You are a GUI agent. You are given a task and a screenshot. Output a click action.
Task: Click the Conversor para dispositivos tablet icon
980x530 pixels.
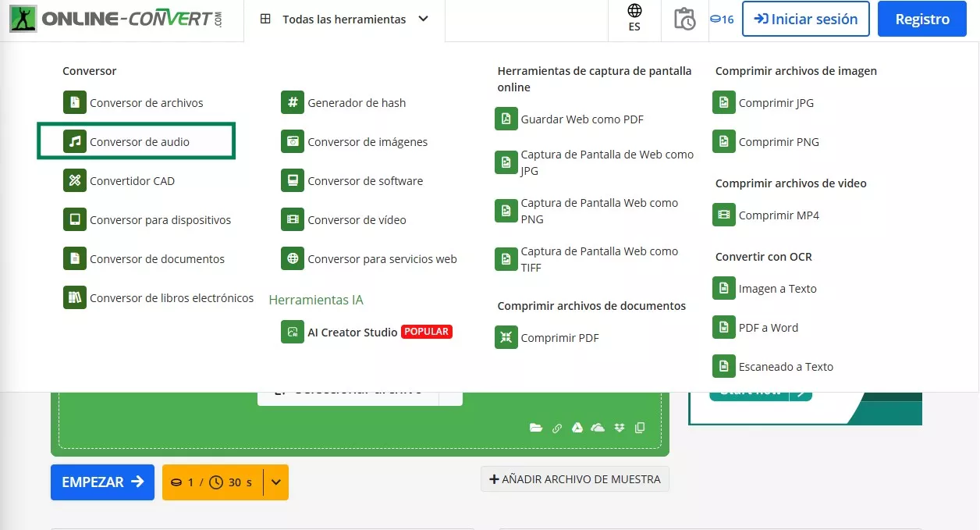(x=75, y=219)
